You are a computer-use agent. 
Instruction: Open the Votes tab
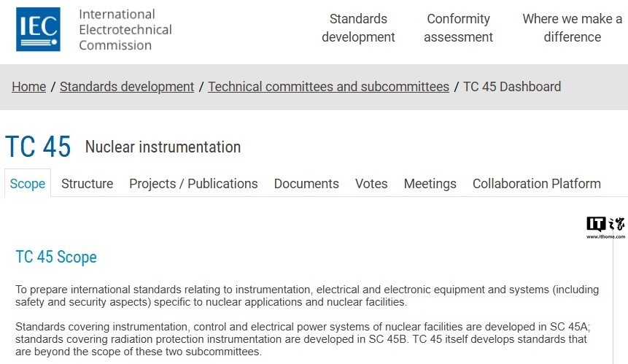(x=371, y=183)
